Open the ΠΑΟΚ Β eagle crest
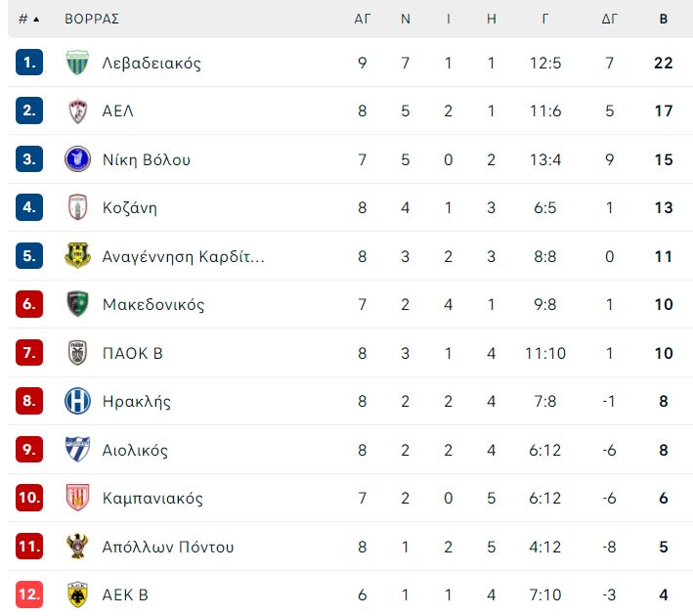 pyautogui.click(x=77, y=352)
